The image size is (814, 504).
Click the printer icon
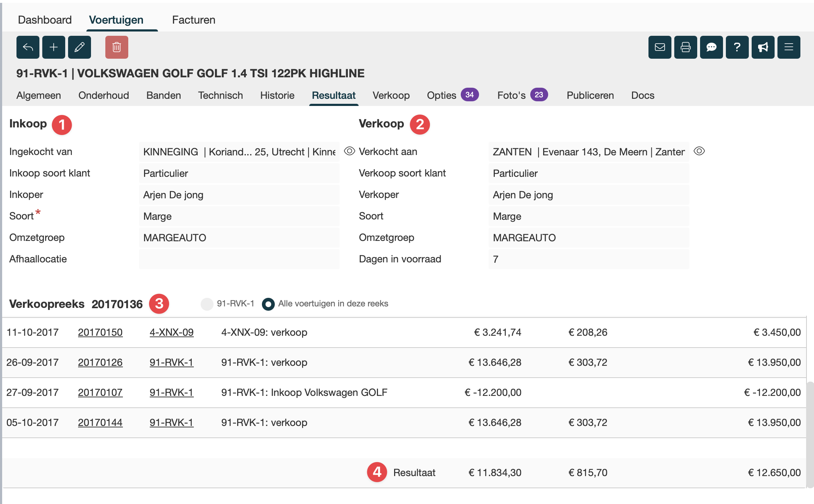[685, 47]
